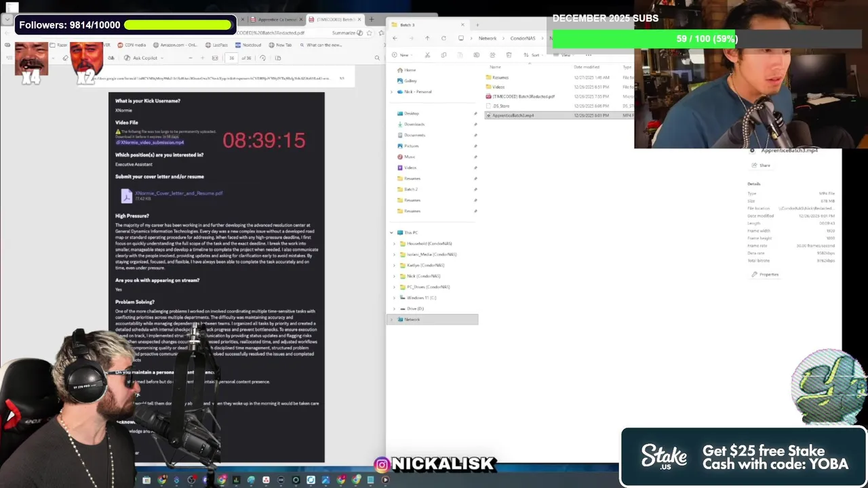Click the Page view icon in PDF toolbar
This screenshot has width=868, height=488.
278,58
